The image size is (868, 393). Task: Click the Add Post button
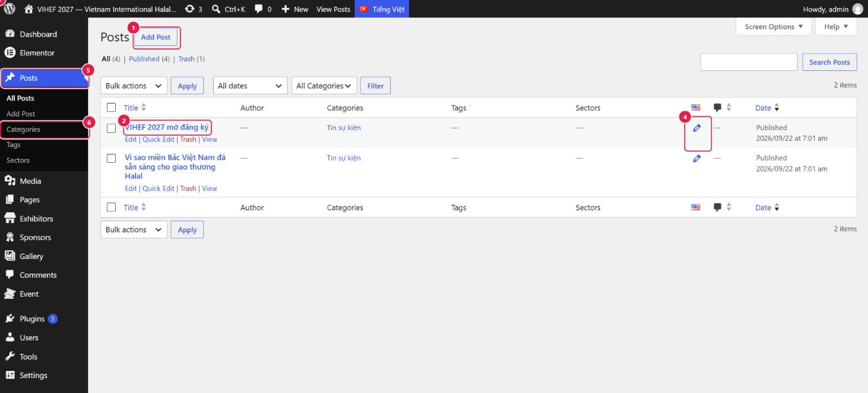pos(156,37)
